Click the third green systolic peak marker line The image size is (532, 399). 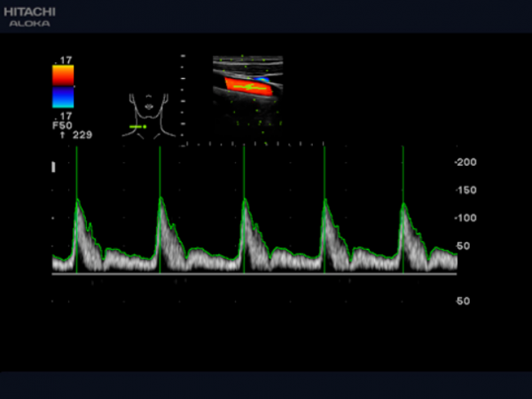click(x=244, y=209)
